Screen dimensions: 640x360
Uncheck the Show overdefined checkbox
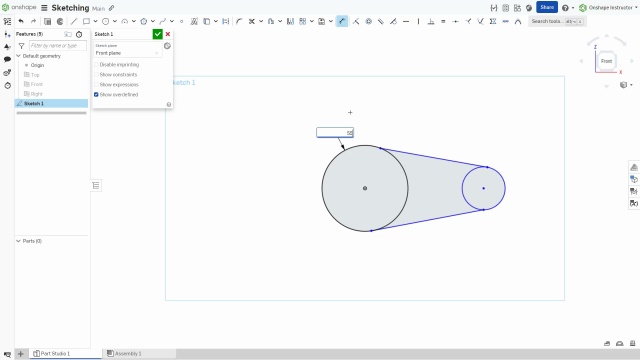click(96, 95)
